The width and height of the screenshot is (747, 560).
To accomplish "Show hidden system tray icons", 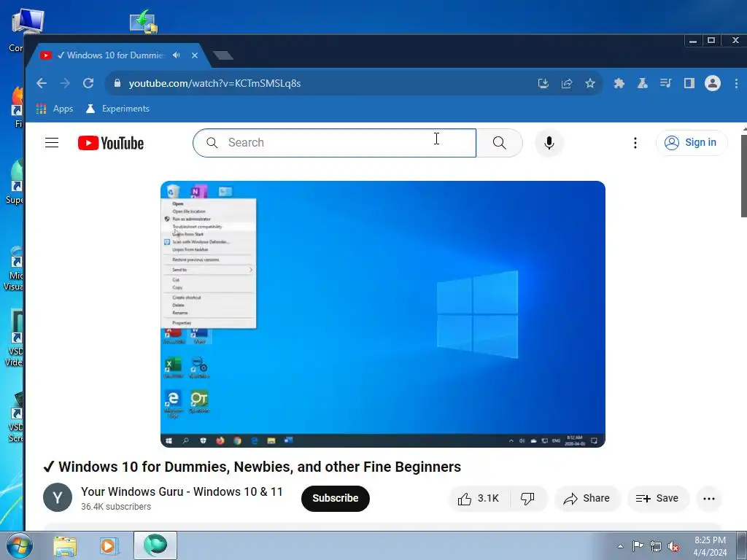I will (x=620, y=546).
